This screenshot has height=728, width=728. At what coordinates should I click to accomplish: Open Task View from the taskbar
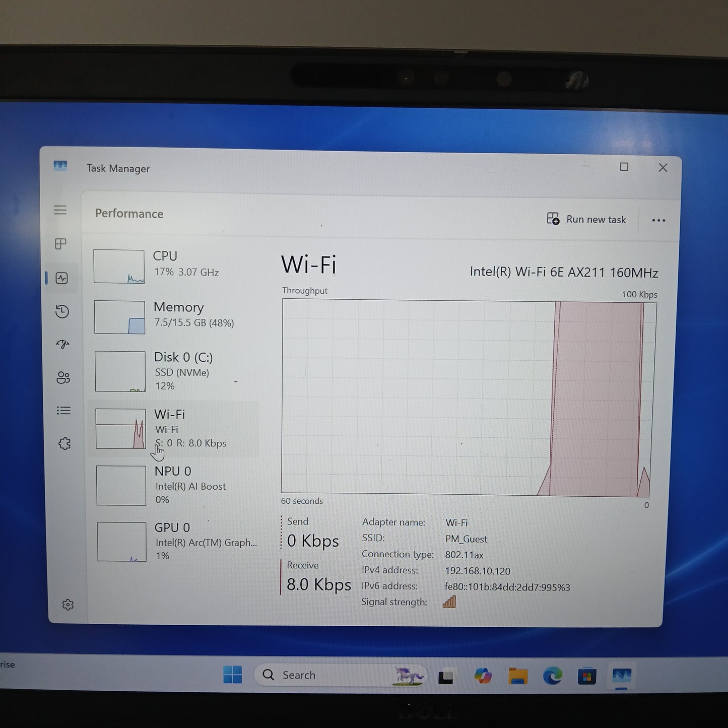pyautogui.click(x=446, y=676)
